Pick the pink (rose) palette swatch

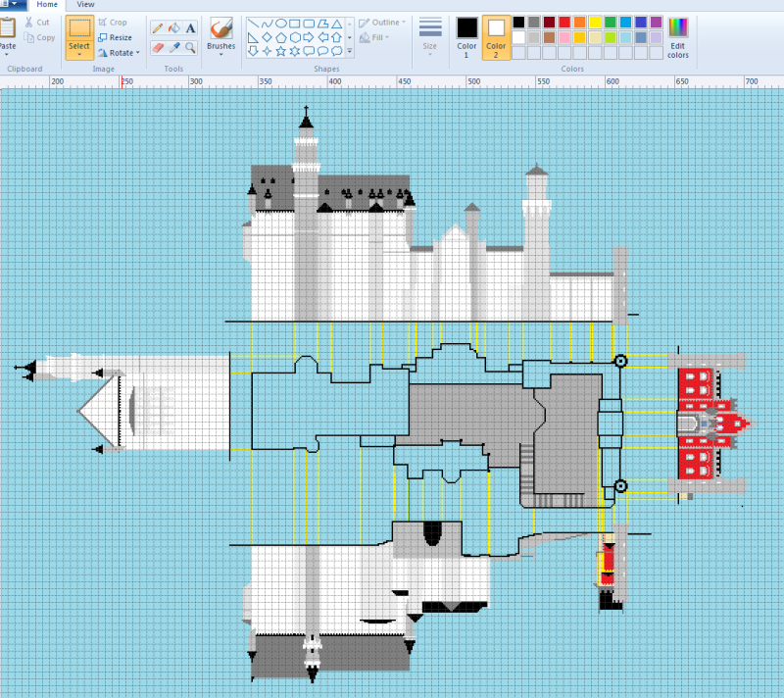pos(564,37)
